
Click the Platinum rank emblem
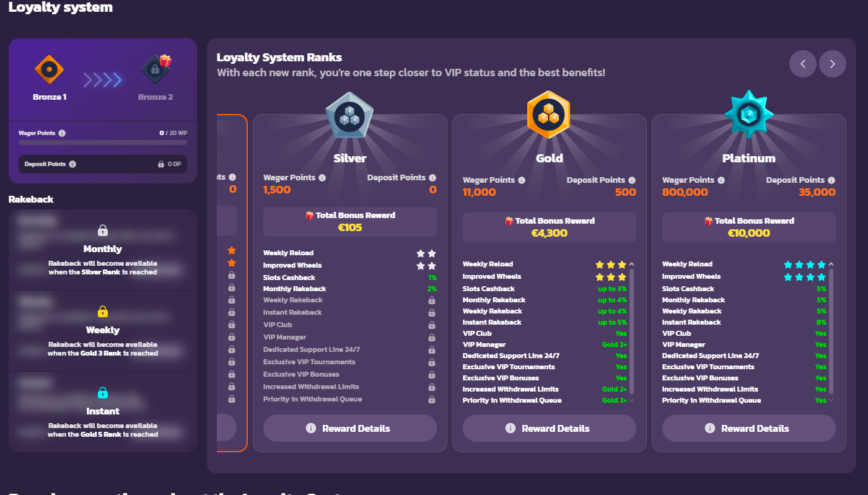(x=748, y=115)
